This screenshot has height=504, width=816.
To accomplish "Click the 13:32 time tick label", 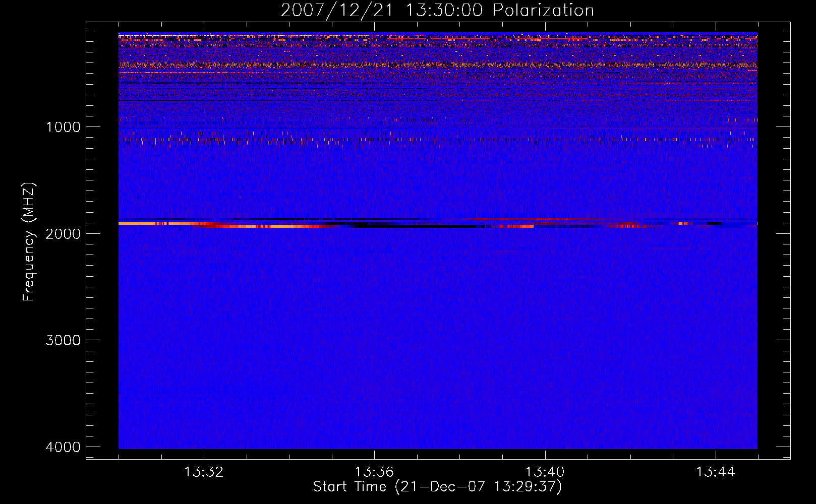I will [x=204, y=472].
